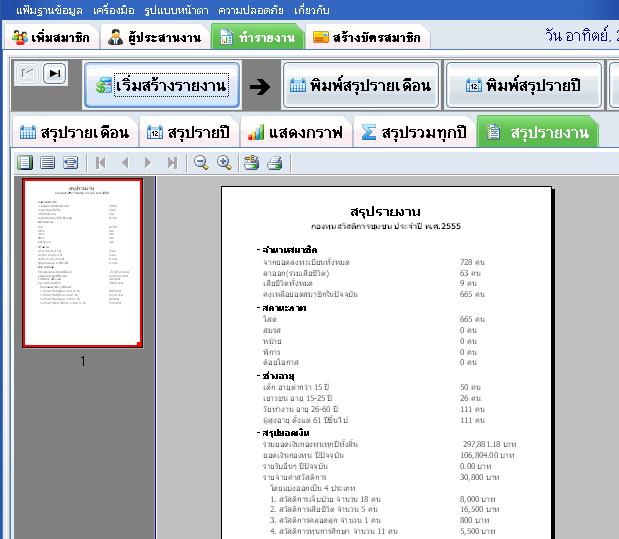Image resolution: width=619 pixels, height=539 pixels.
Task: Click the value 728 คน
Action: pos(472,262)
